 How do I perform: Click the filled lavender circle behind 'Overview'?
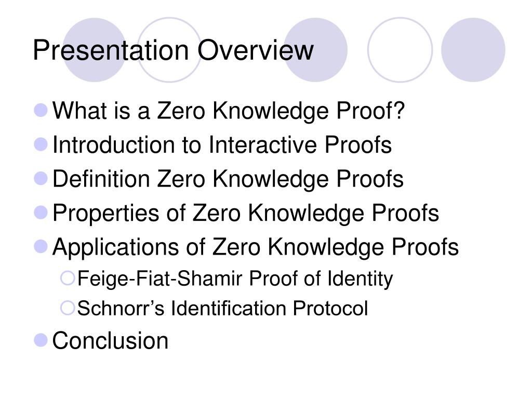(315, 50)
